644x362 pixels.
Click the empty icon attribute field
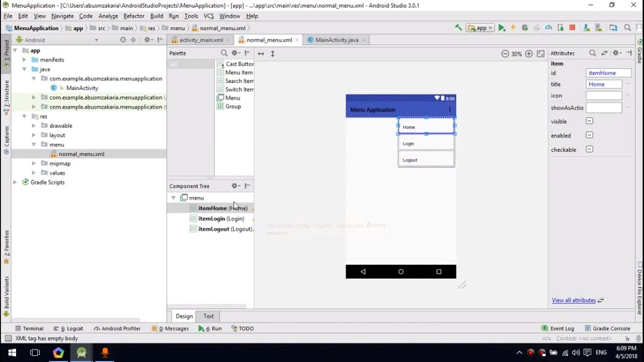point(604,96)
